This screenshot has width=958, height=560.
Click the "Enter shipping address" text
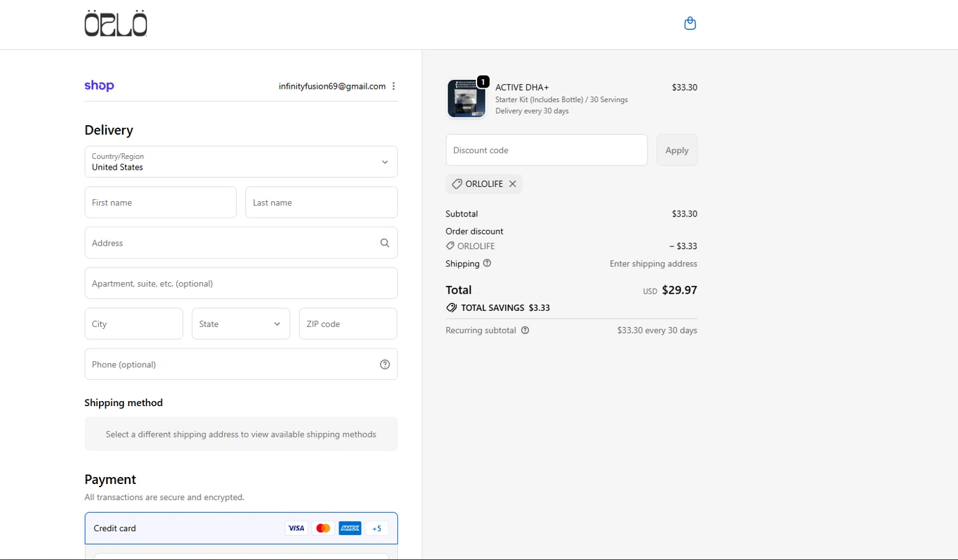[653, 264]
